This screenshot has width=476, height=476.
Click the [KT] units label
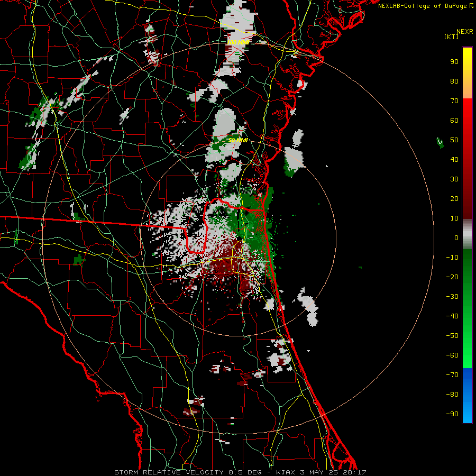(451, 36)
